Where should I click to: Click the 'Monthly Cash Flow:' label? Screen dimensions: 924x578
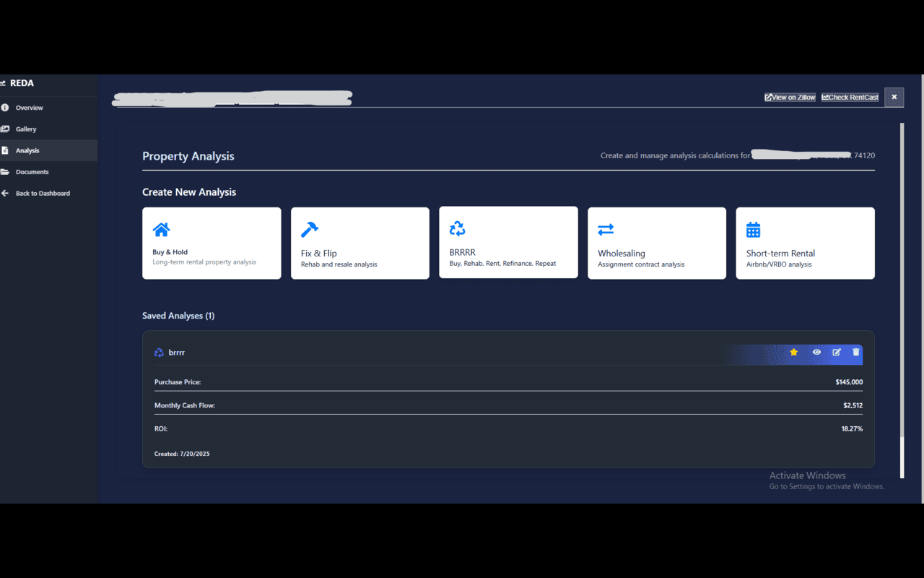click(185, 405)
